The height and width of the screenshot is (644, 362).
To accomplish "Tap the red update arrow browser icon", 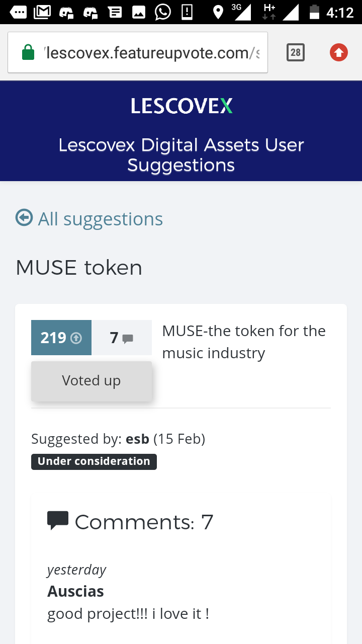I will point(339,52).
